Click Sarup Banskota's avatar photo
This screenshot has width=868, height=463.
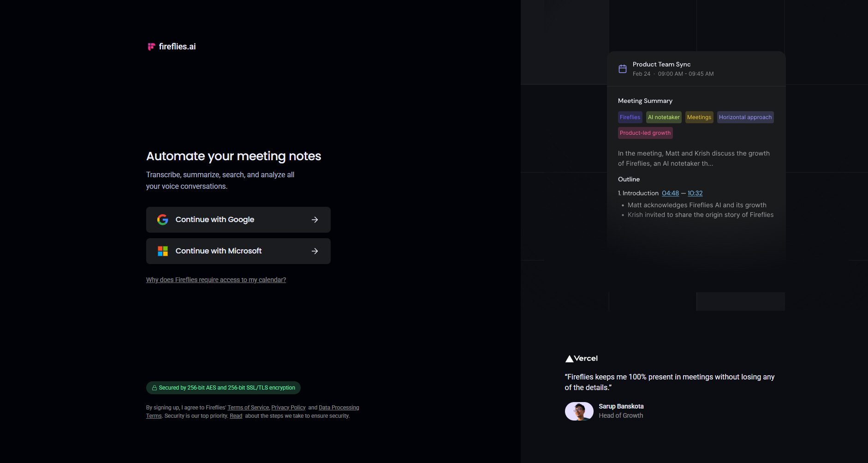point(579,411)
